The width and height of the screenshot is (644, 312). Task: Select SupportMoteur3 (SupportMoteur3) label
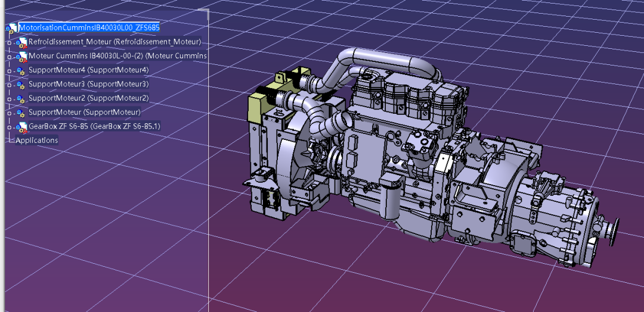[88, 84]
